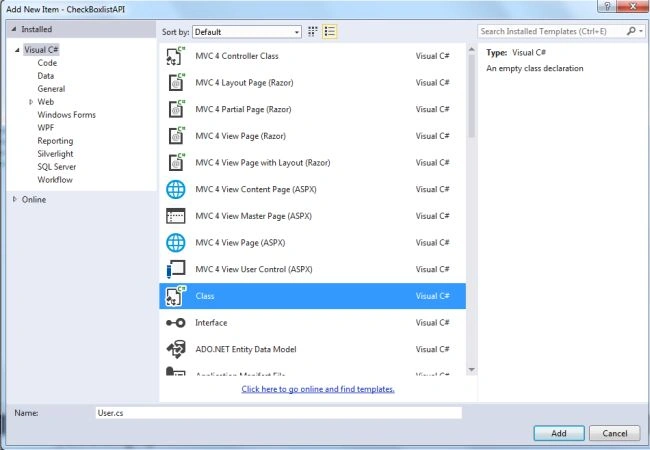Open the search options dropdown arrow

(641, 31)
